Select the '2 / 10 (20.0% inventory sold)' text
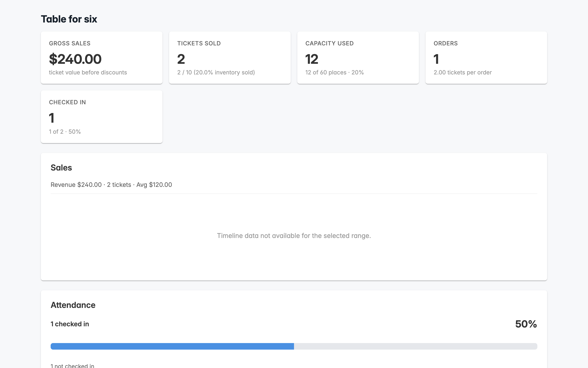This screenshot has width=588, height=368. point(216,72)
